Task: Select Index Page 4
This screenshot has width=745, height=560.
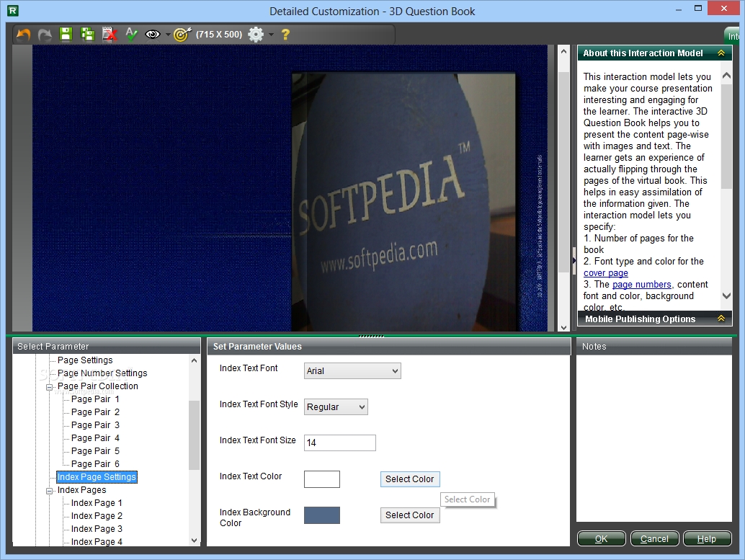Action: (97, 541)
